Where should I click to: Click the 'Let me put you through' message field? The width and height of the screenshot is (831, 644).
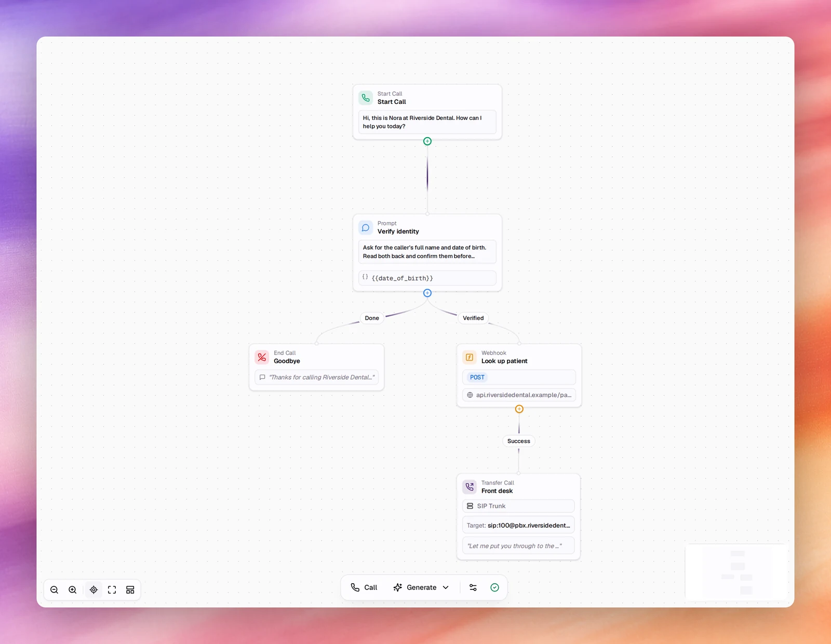[x=518, y=546]
